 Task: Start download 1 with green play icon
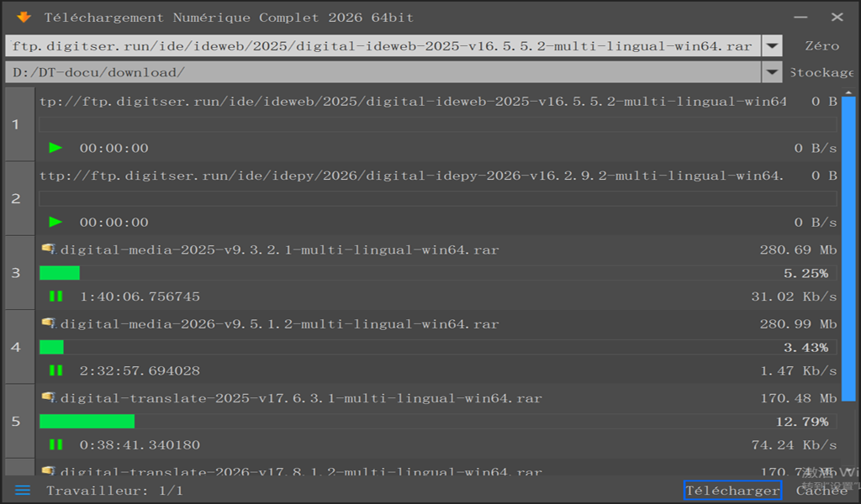click(x=55, y=148)
